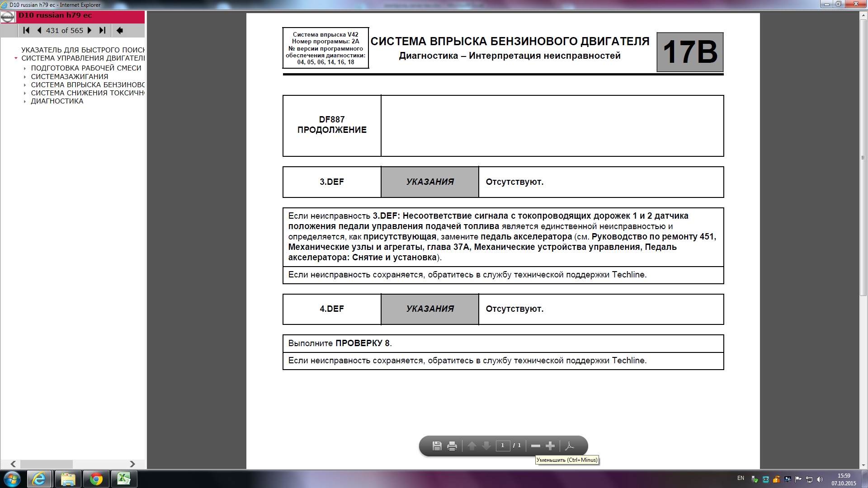Click left panel scroll-left arrow

point(13,464)
